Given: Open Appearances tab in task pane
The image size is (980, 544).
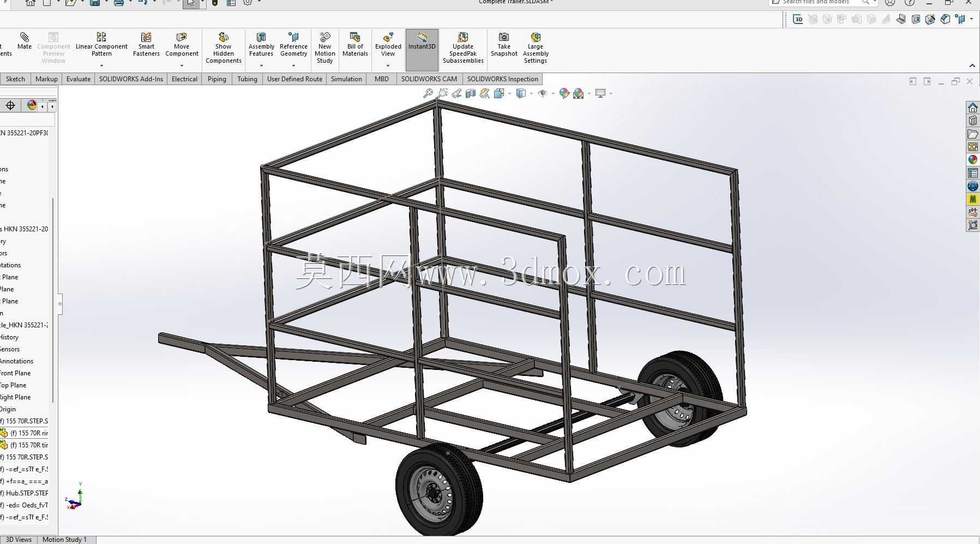Looking at the screenshot, I should tap(972, 160).
